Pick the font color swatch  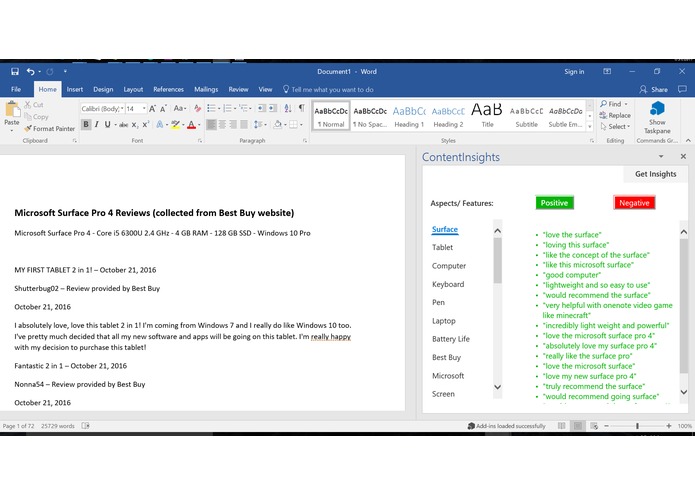click(191, 125)
